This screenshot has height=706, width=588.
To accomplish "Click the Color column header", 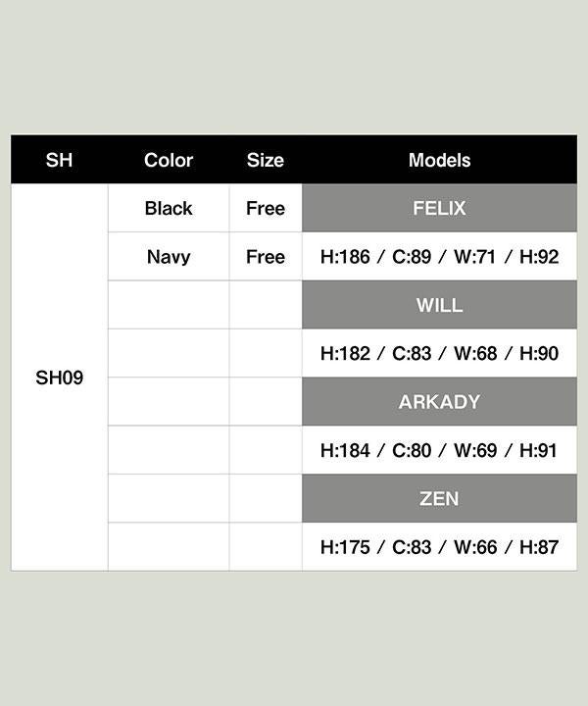I will click(169, 160).
